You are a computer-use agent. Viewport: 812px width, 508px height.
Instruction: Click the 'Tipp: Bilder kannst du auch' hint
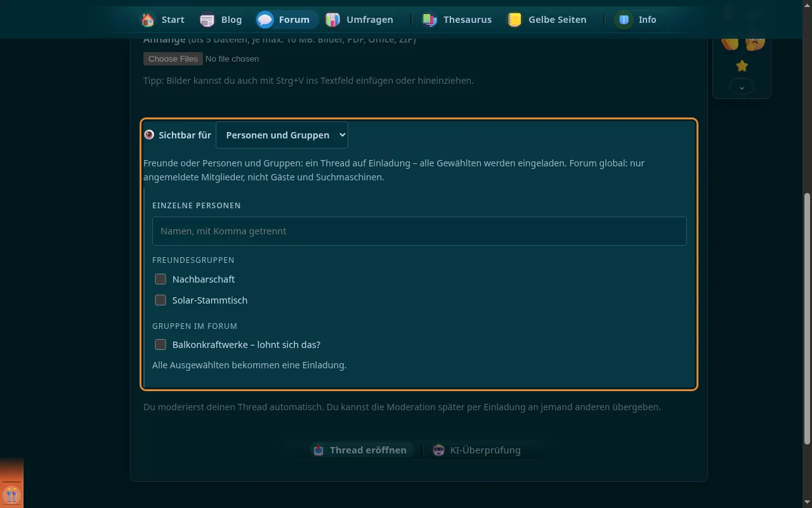(x=308, y=81)
